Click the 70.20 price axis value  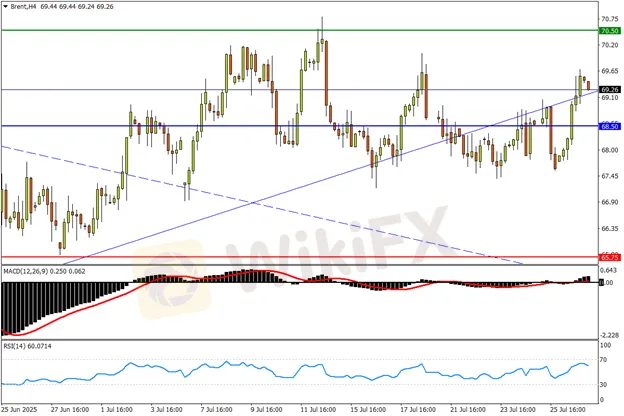click(x=610, y=45)
